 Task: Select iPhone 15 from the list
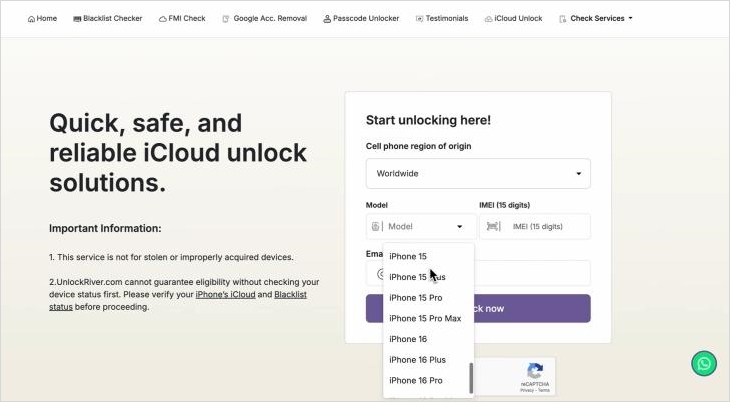[x=408, y=256]
